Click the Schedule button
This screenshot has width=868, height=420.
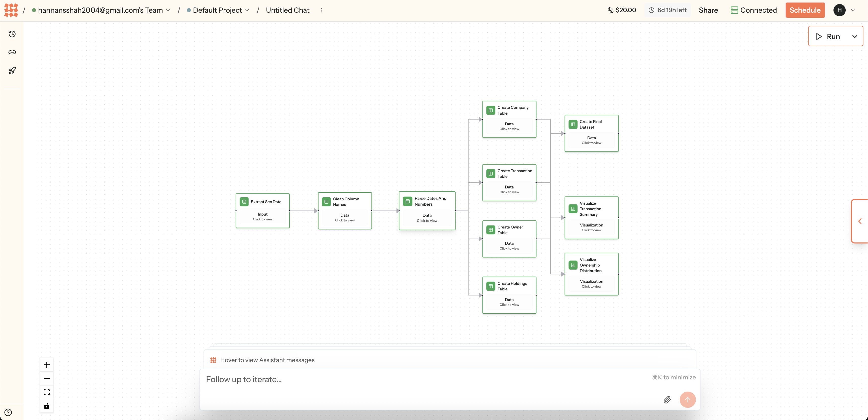point(805,10)
